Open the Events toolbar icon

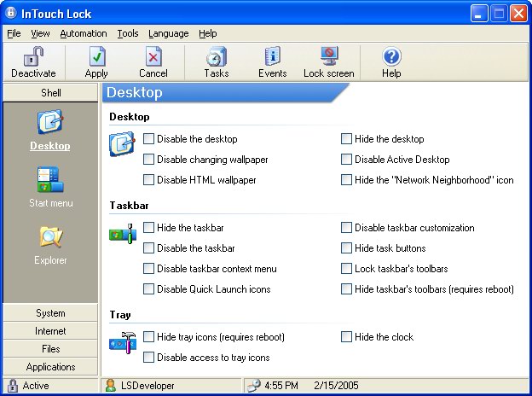(x=273, y=56)
